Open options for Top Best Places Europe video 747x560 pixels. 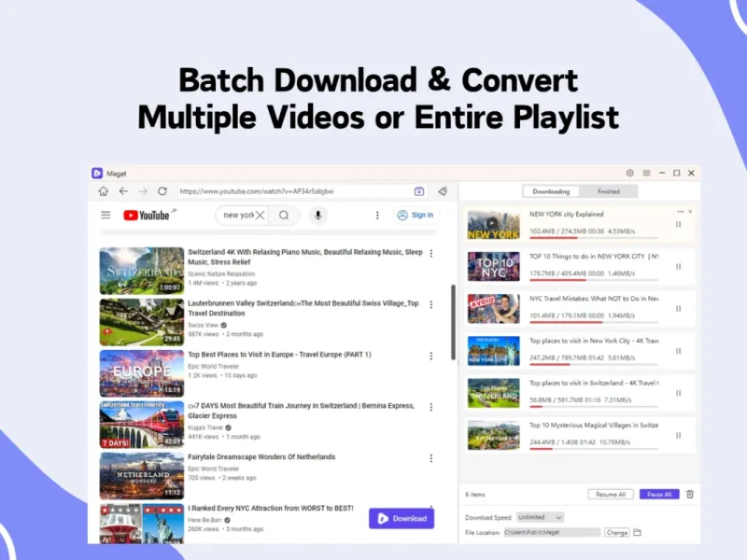[431, 356]
